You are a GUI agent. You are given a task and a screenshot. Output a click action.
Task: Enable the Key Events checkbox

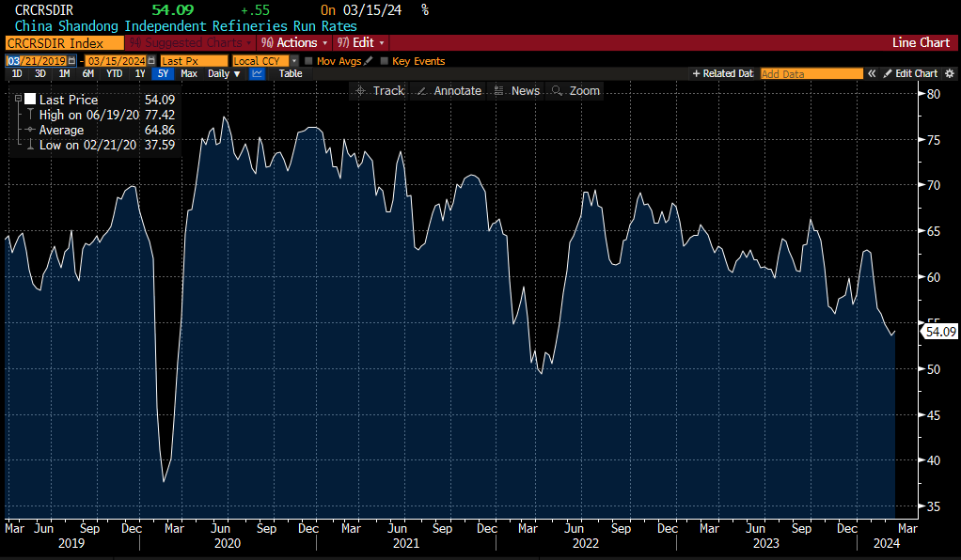click(x=385, y=61)
